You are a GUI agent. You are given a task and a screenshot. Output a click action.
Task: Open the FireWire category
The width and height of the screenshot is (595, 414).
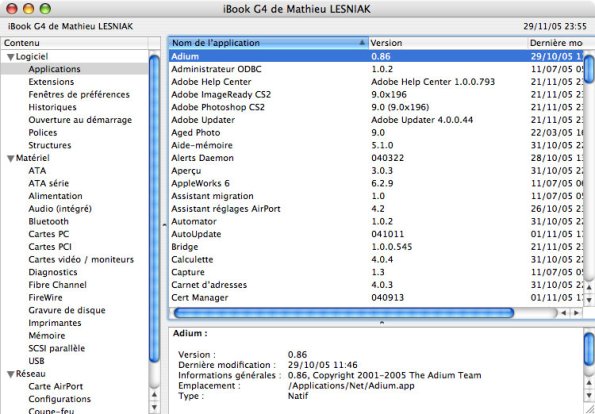click(x=45, y=298)
